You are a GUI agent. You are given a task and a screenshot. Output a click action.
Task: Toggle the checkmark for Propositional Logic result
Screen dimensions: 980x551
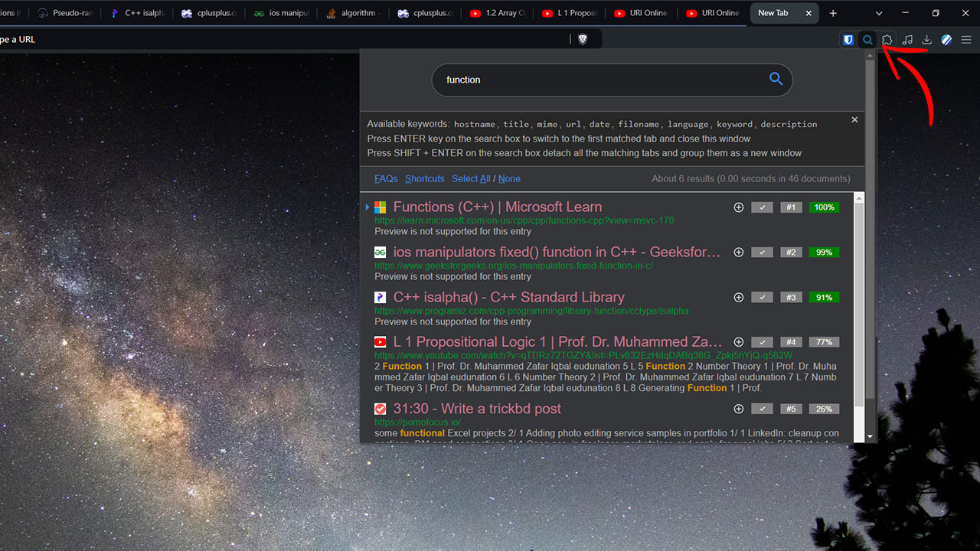point(762,342)
